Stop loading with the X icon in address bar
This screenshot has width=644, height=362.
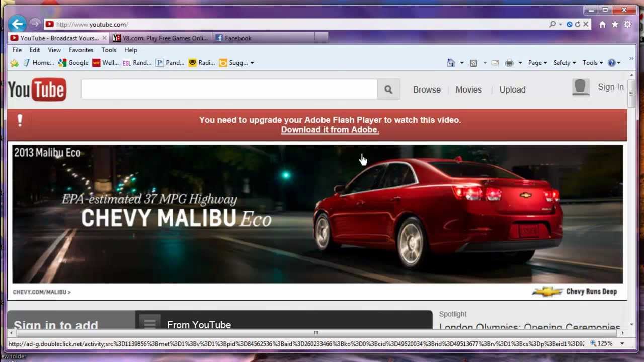coord(586,24)
